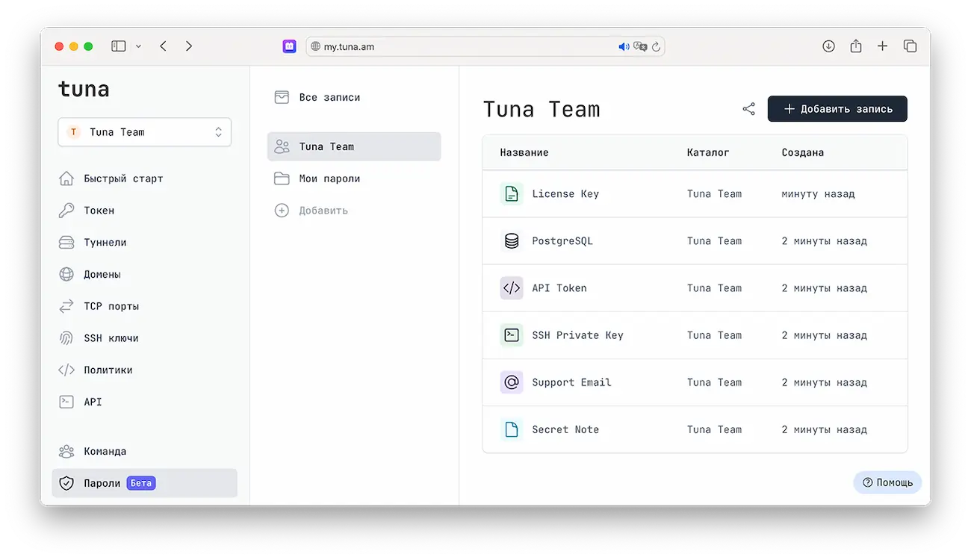The width and height of the screenshot is (971, 560).
Task: Open Safari downloads icon in toolbar
Action: [x=828, y=46]
